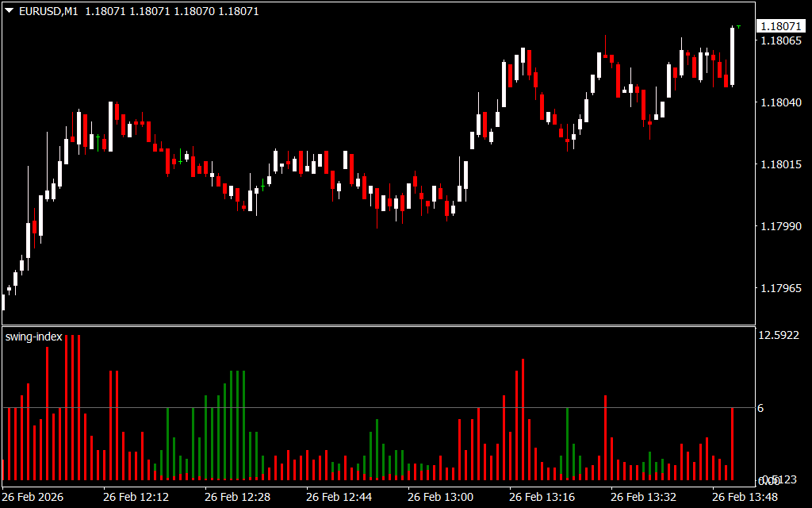The image size is (812, 508).
Task: Click the 1.17990 price axis label
Action: (x=779, y=227)
